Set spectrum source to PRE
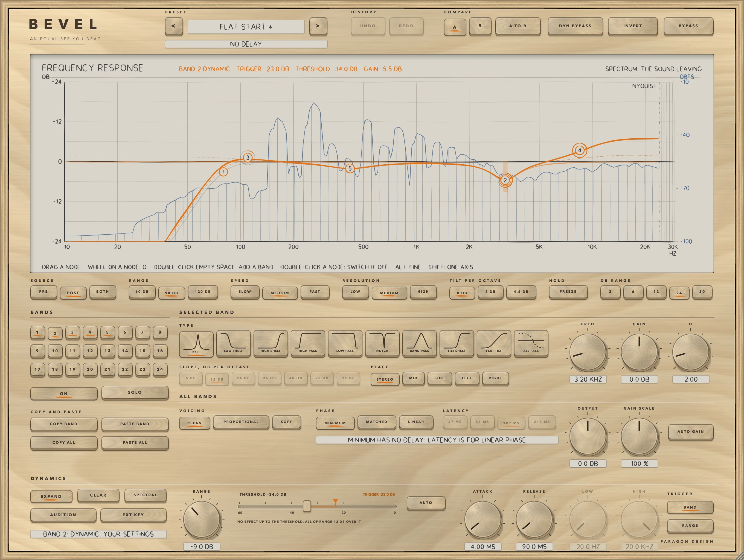 (43, 292)
